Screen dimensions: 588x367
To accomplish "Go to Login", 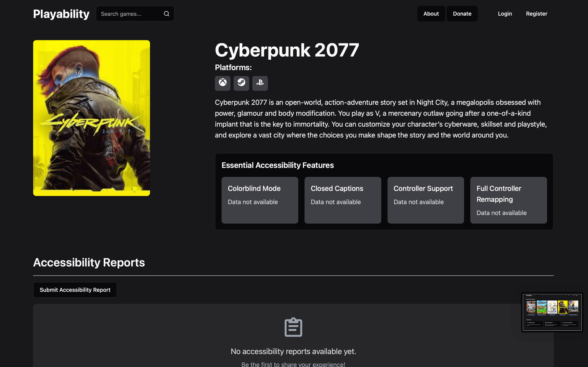I will 505,14.
